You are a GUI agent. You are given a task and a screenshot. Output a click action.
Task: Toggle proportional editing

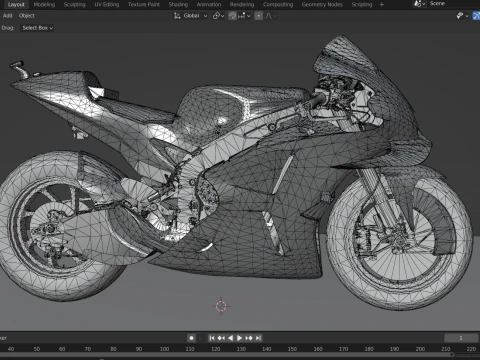(258, 16)
